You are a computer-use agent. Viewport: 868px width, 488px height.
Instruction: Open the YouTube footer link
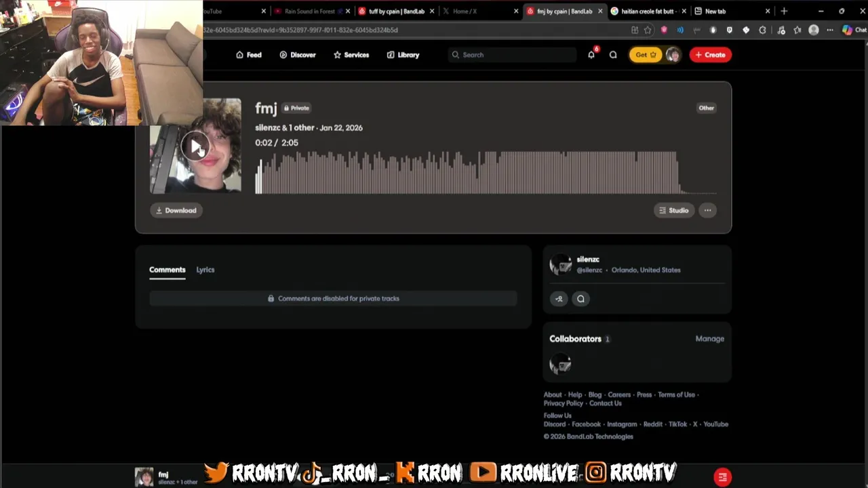715,424
